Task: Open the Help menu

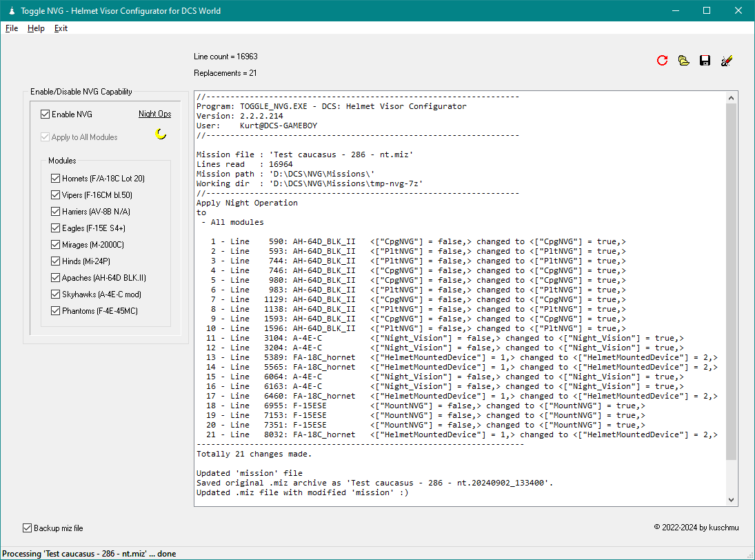Action: [x=36, y=28]
